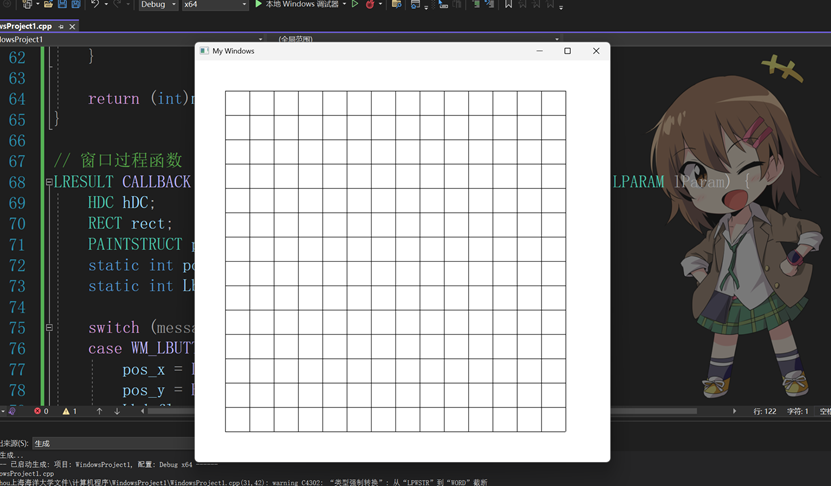Click the 'return (int)' code line
Viewport: 831px width, 486px height.
pos(141,99)
